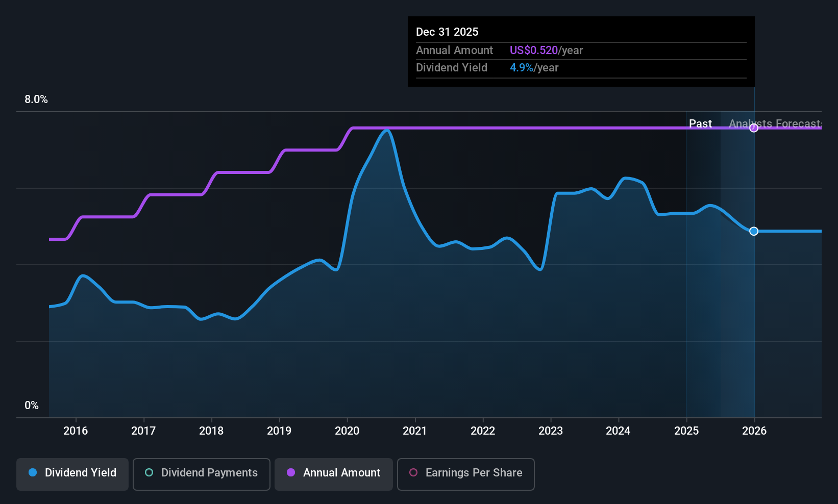The height and width of the screenshot is (504, 838).
Task: Click the 2023 x-axis label
Action: click(x=551, y=431)
